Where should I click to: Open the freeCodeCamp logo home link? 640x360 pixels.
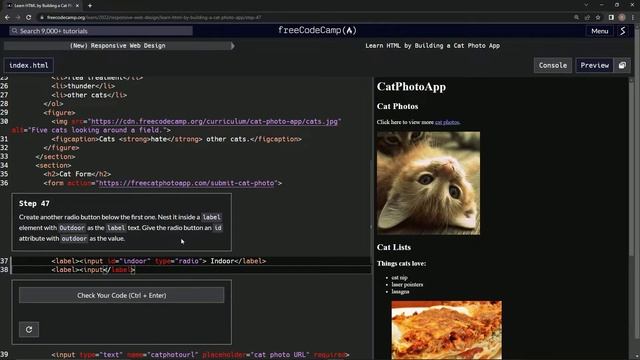[317, 31]
